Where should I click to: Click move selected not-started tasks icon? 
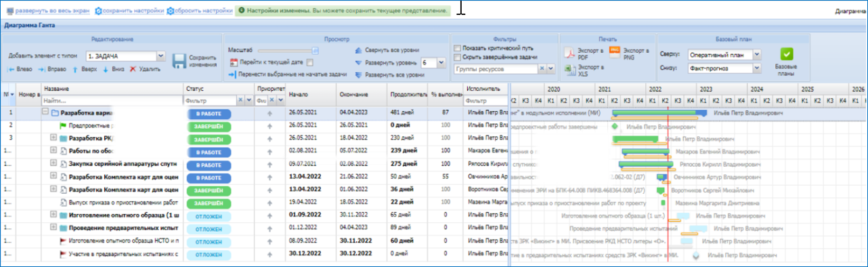(x=233, y=74)
